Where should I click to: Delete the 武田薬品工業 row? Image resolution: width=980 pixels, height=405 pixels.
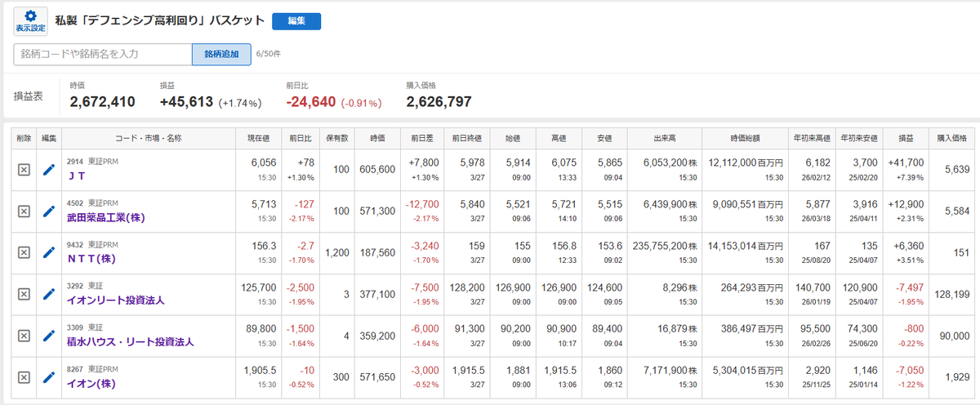[x=24, y=211]
